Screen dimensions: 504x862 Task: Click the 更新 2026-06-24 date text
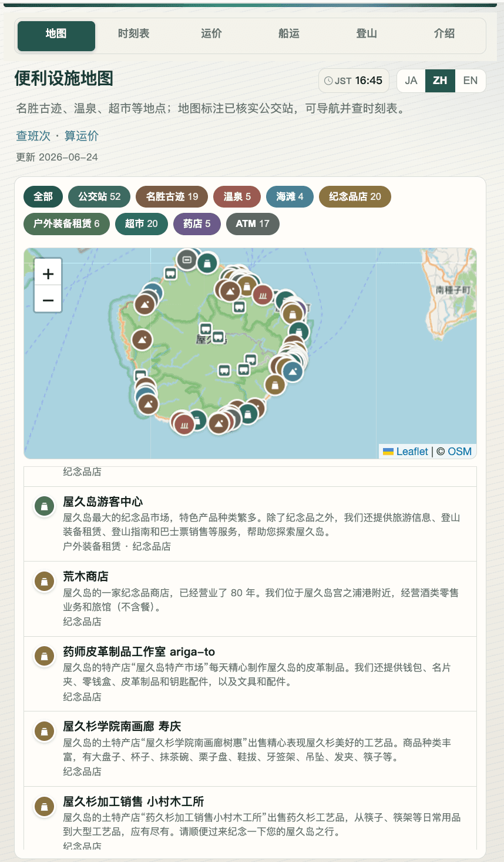point(57,157)
